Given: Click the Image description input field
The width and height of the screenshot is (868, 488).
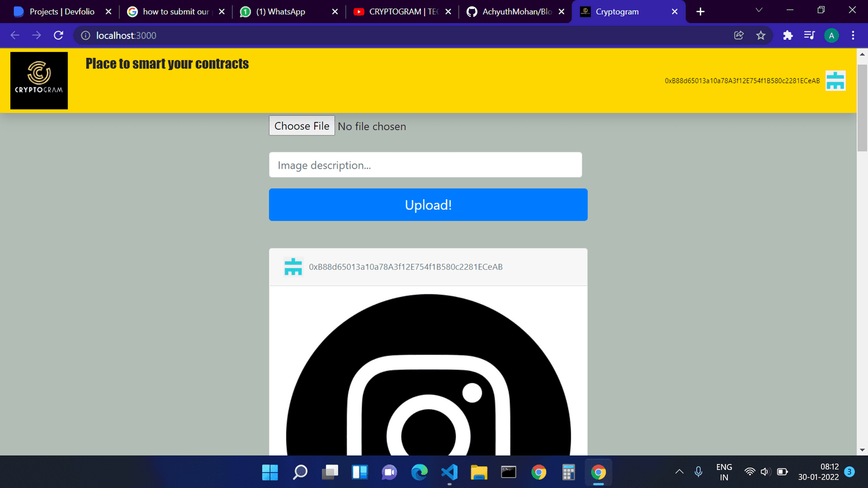Looking at the screenshot, I should tap(426, 165).
